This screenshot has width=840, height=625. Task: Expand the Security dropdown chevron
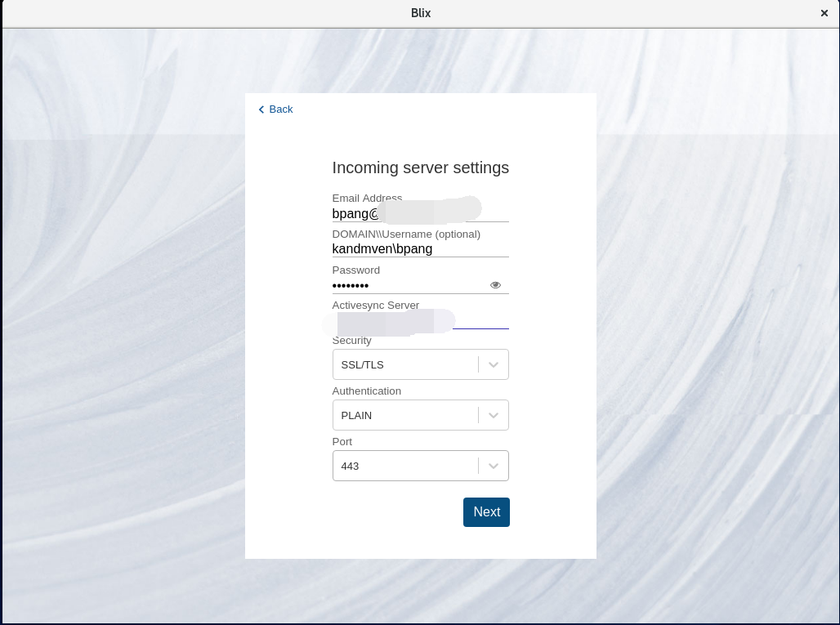pos(494,364)
